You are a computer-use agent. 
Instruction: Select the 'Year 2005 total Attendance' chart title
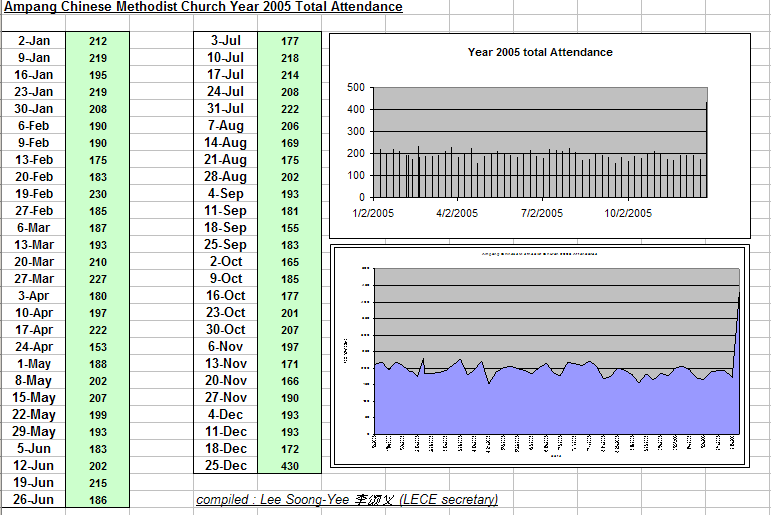540,52
